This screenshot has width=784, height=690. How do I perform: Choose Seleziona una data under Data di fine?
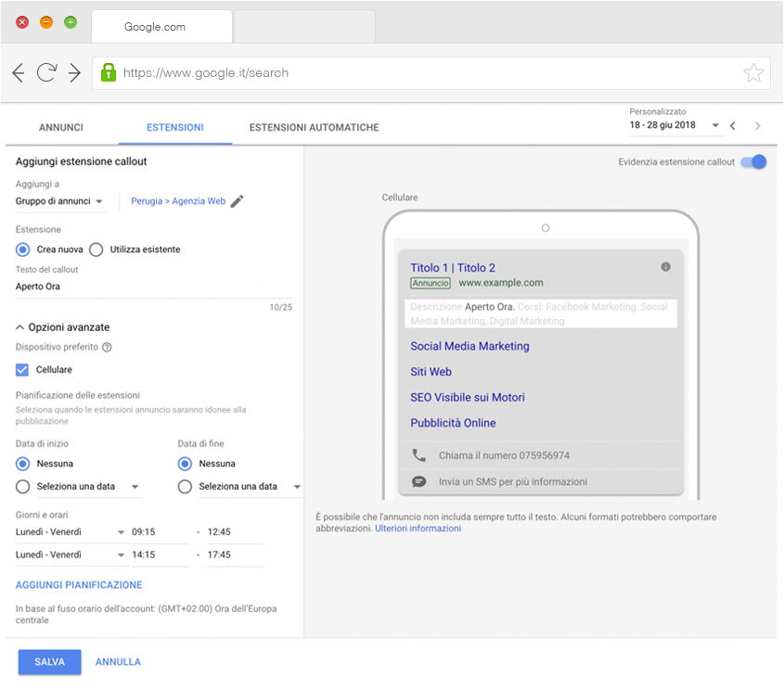click(x=185, y=487)
